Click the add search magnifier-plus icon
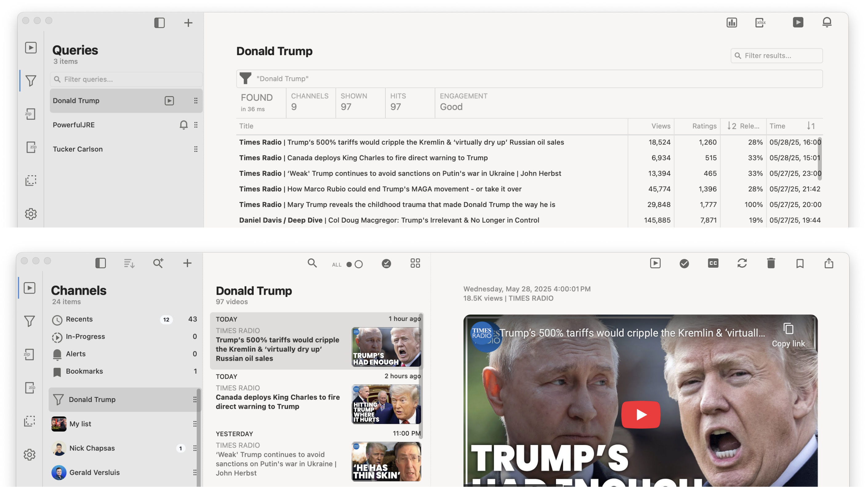The height and width of the screenshot is (487, 868). [x=158, y=263]
